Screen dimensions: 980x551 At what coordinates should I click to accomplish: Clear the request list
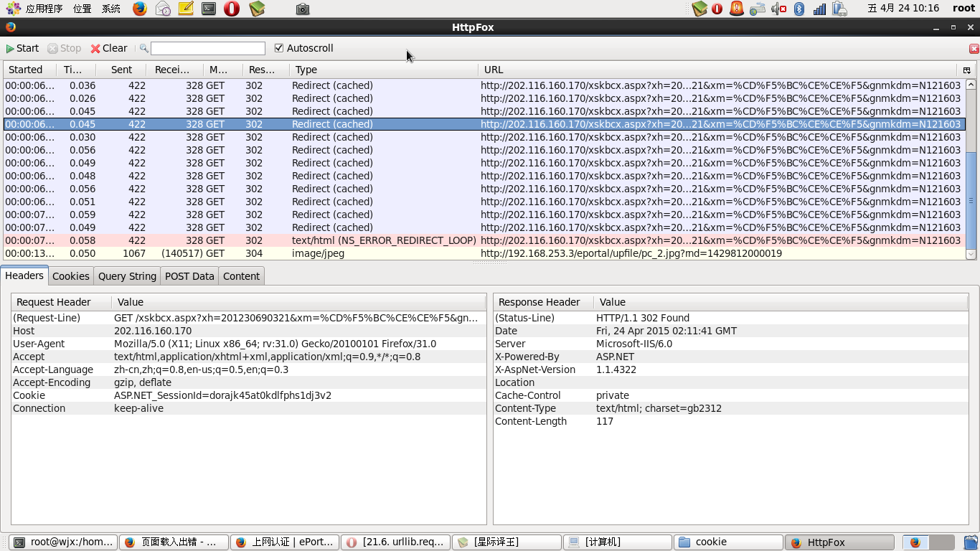coord(109,48)
